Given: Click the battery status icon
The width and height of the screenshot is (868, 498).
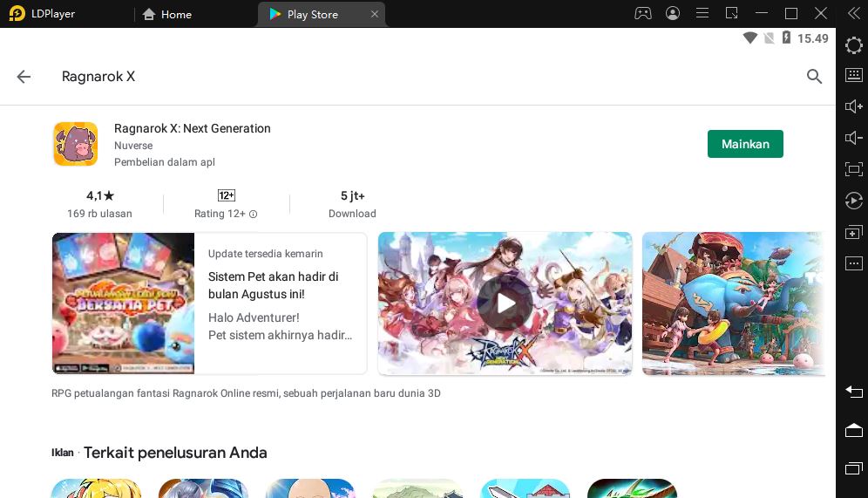Looking at the screenshot, I should point(786,38).
